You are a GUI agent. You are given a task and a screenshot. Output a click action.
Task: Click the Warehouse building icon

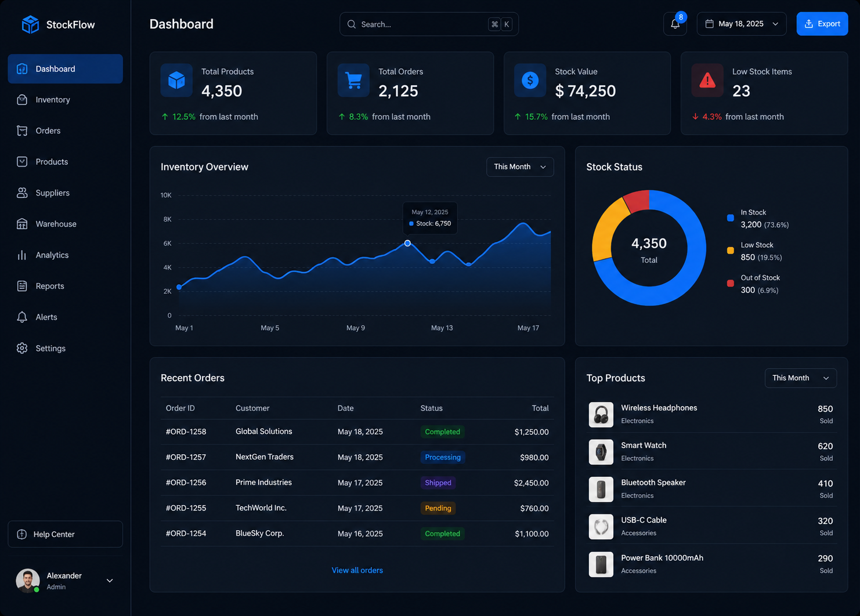(x=22, y=224)
